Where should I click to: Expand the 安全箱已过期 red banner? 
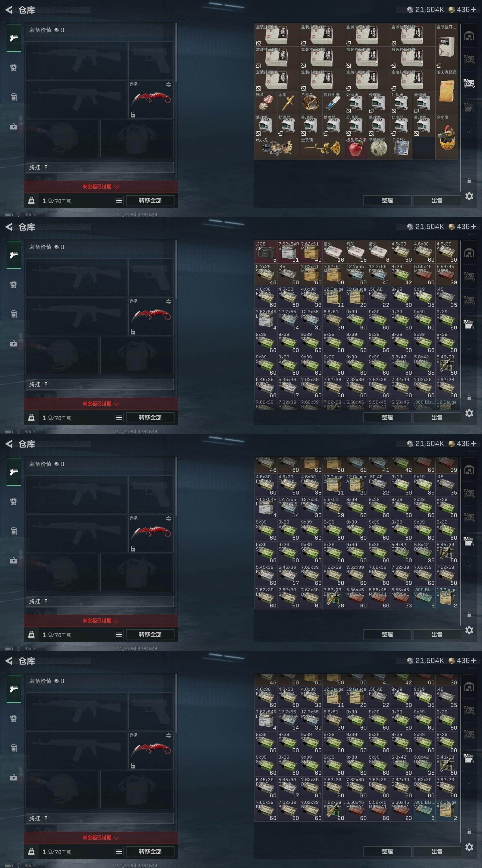click(x=100, y=187)
